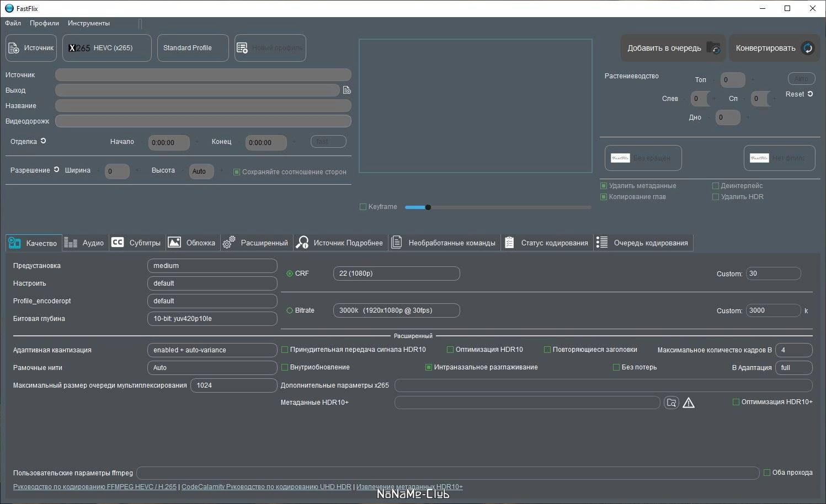826x504 pixels.
Task: Open the В Адаптация full dropdown
Action: [794, 368]
